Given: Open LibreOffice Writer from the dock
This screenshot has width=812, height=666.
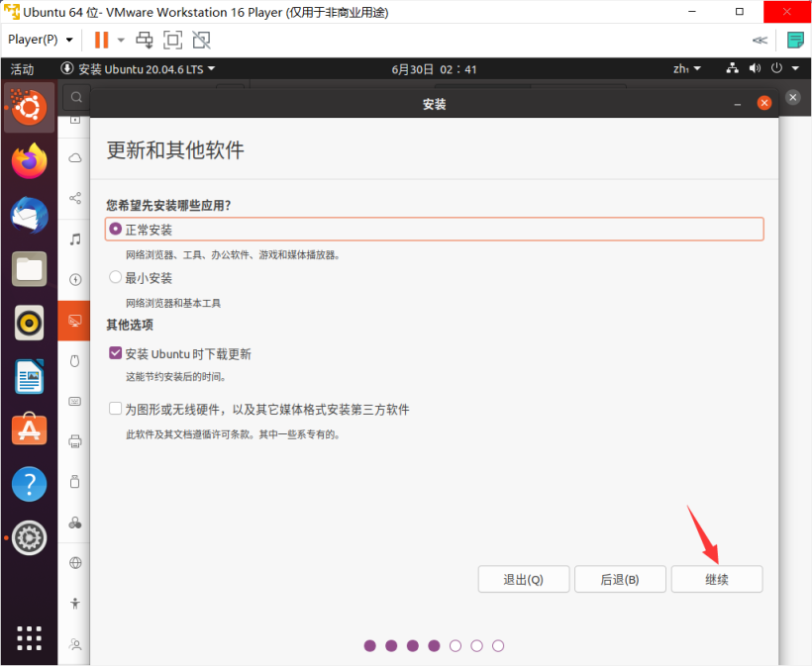Looking at the screenshot, I should 29,376.
